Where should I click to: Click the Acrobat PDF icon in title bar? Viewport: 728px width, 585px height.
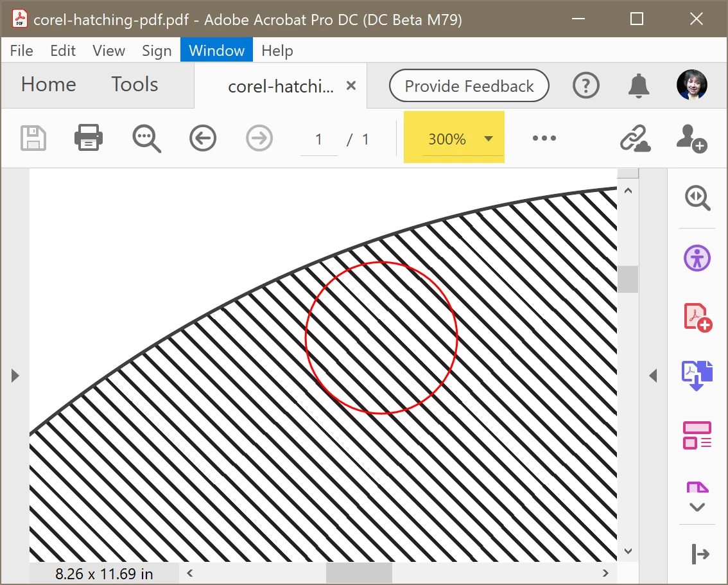tap(19, 19)
